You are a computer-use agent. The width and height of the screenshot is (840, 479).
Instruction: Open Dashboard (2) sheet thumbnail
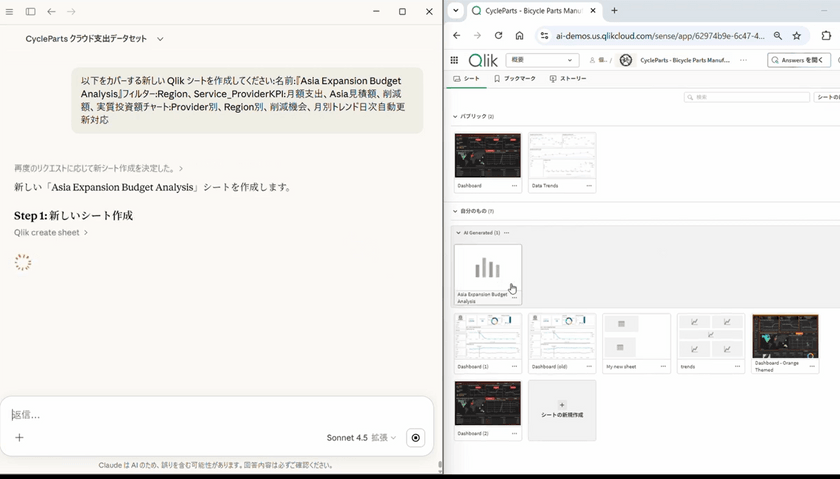(x=488, y=403)
